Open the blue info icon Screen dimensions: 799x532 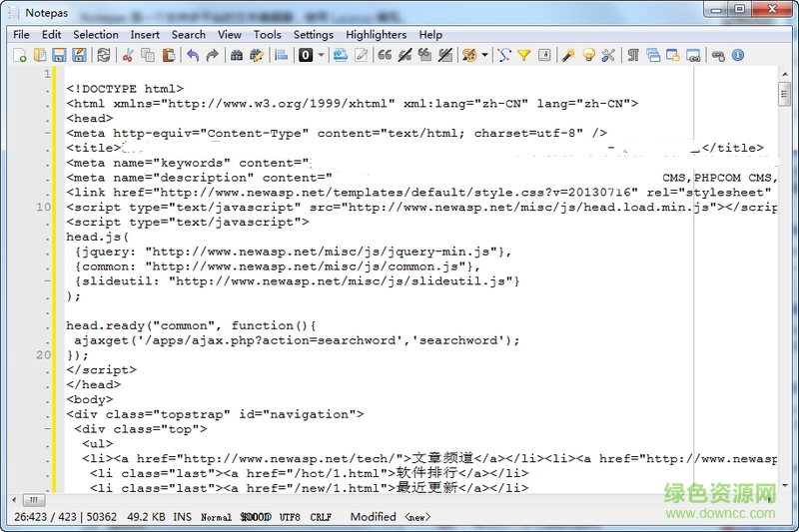coord(738,55)
